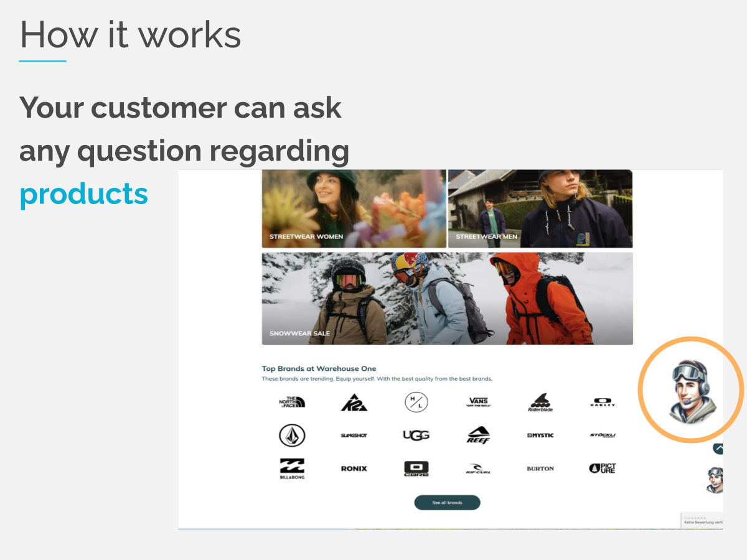
Task: Select the Slingshot brand logo
Action: 354,436
